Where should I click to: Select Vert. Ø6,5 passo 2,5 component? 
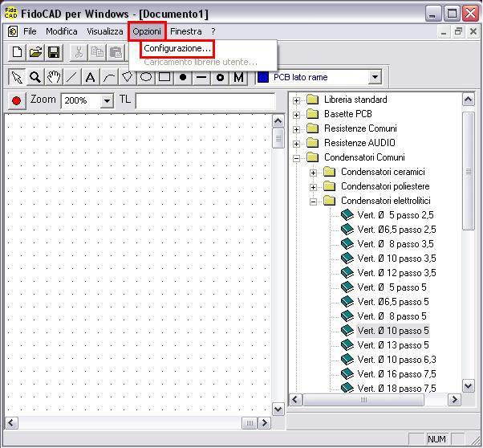(x=396, y=230)
